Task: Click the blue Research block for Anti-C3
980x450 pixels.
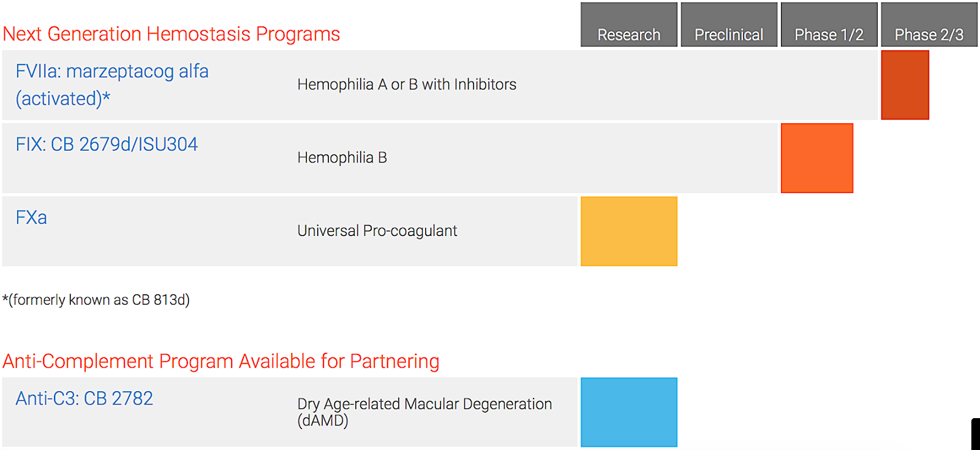Action: (629, 412)
